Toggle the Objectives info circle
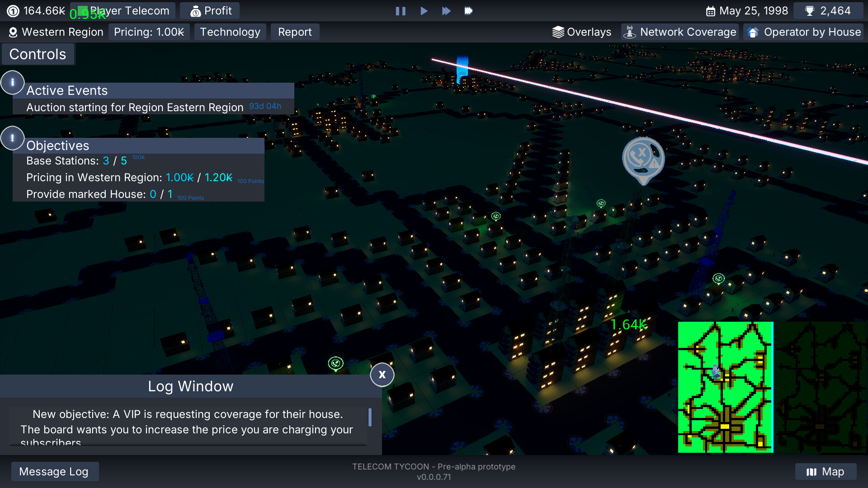Viewport: 868px width, 488px height. click(x=12, y=138)
